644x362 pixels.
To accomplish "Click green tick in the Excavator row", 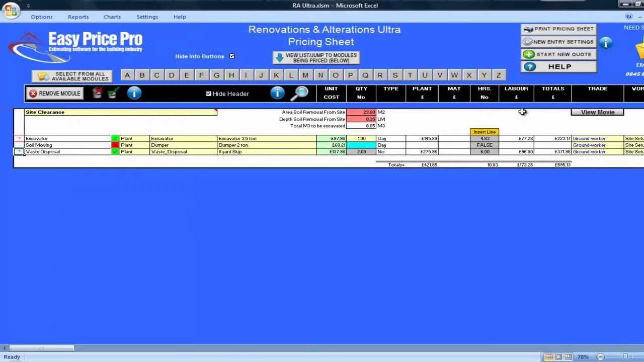I will tap(115, 138).
